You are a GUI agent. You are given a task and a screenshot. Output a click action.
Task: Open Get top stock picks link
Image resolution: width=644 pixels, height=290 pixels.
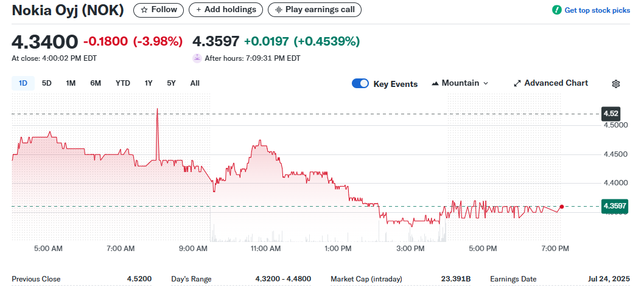(597, 10)
